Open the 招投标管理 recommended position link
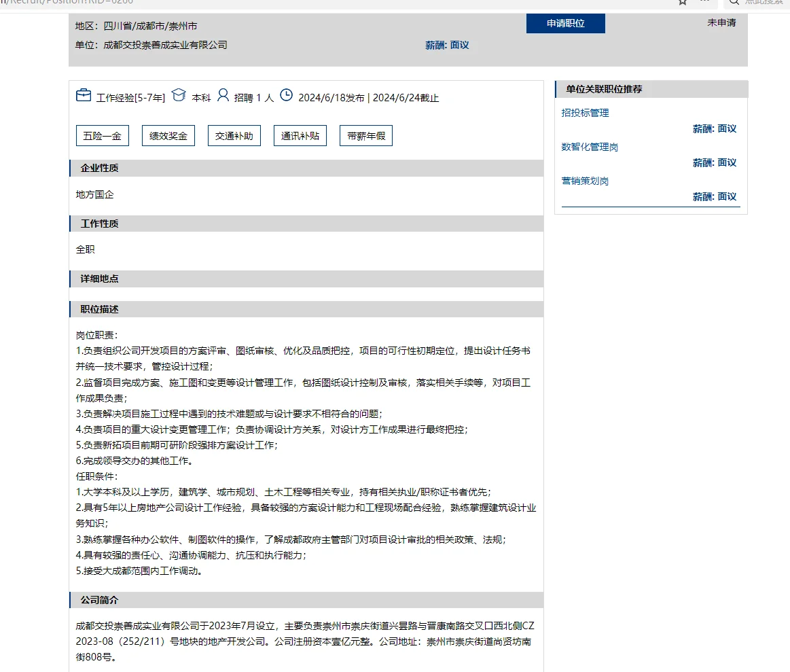This screenshot has height=672, width=790. coord(585,113)
